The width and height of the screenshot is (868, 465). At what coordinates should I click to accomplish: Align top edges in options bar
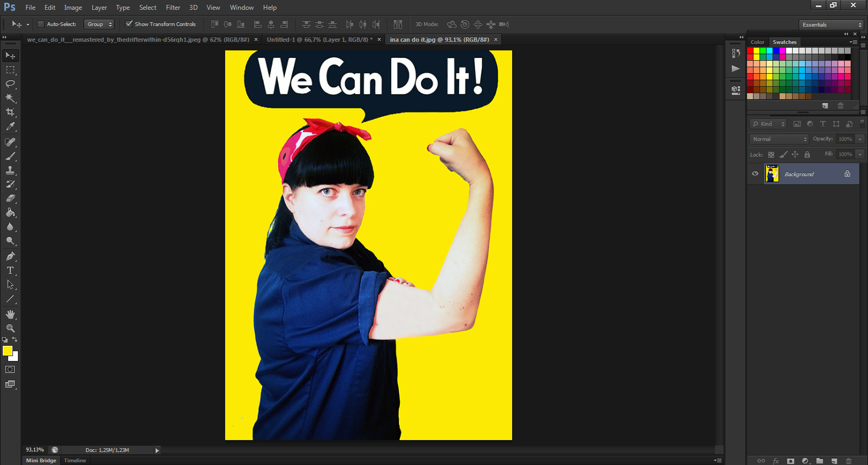tap(215, 24)
